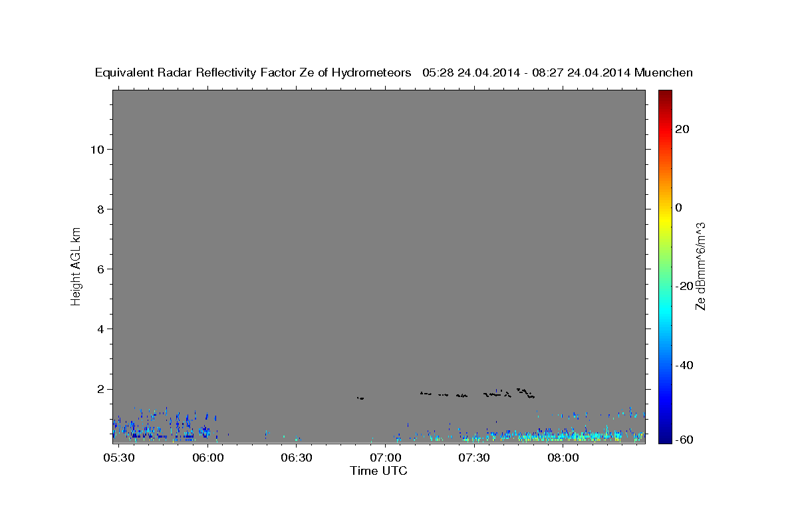Click the colorbar value label -60

pos(683,439)
